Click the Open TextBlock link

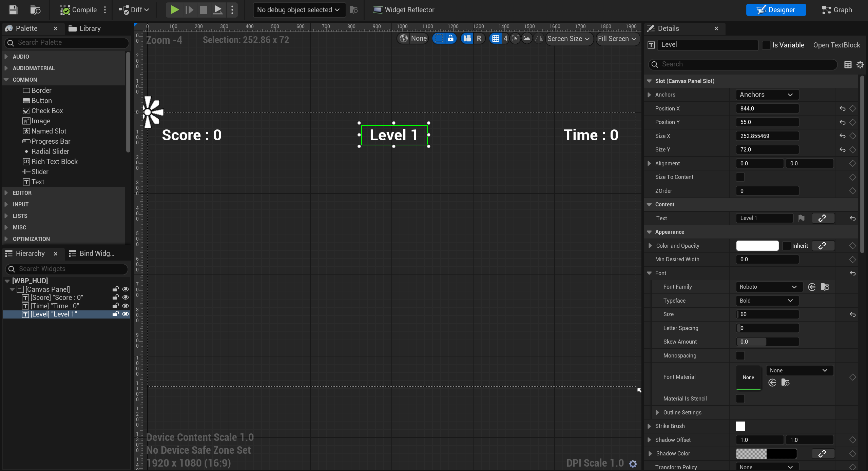836,45
